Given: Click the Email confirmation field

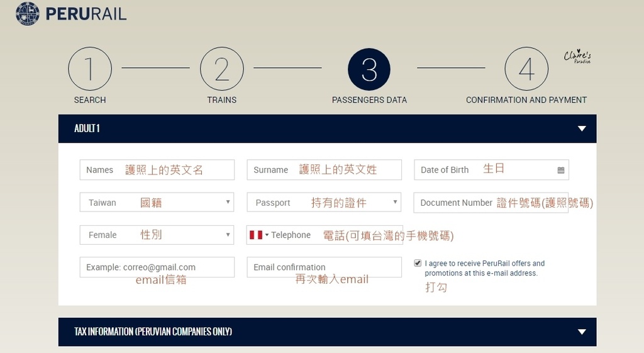Looking at the screenshot, I should click(324, 267).
